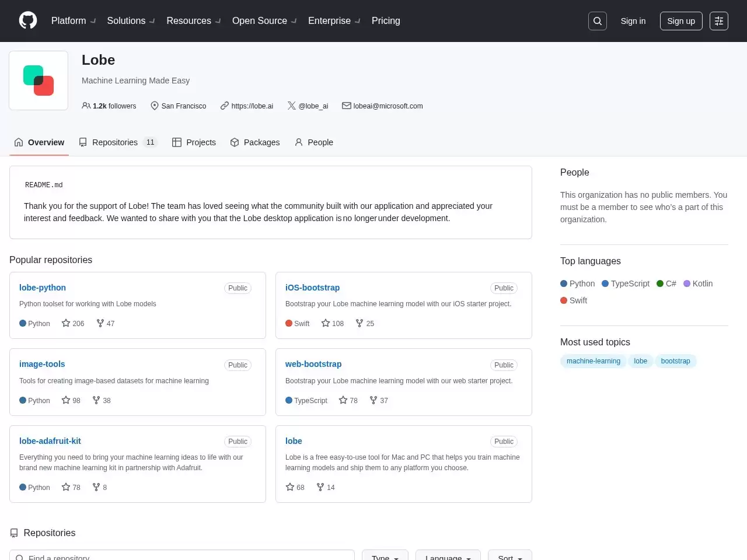Click the fork icon for lobe-adafruit-kit
This screenshot has height=560, width=747.
[96, 487]
